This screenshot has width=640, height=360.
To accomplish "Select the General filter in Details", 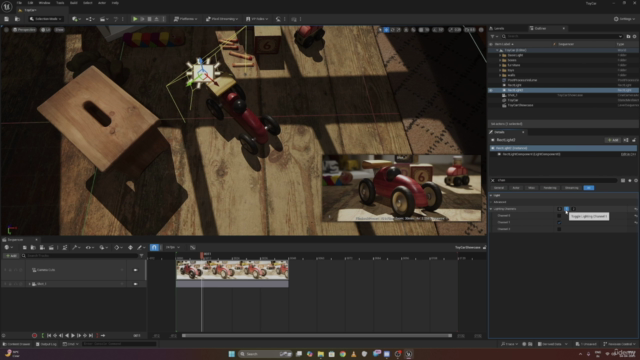I will pos(499,188).
